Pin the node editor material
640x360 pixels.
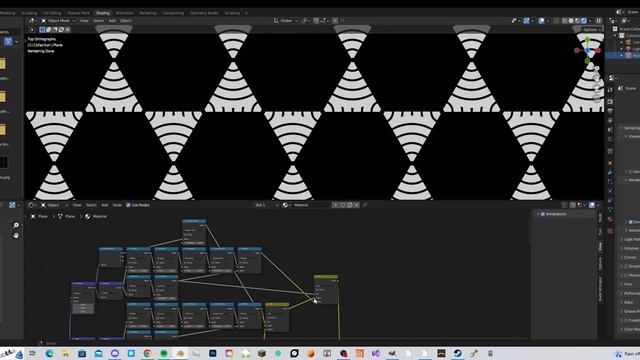tap(365, 205)
